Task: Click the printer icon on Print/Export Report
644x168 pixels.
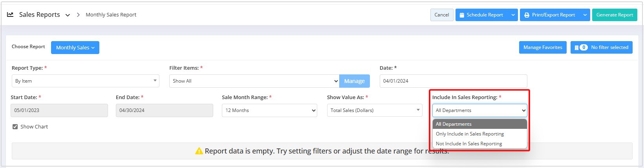Action: coord(527,15)
